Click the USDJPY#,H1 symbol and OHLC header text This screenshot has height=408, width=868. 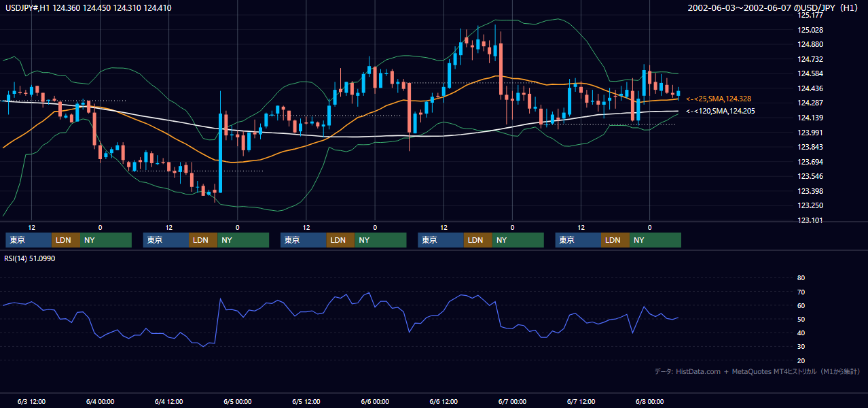[87, 8]
